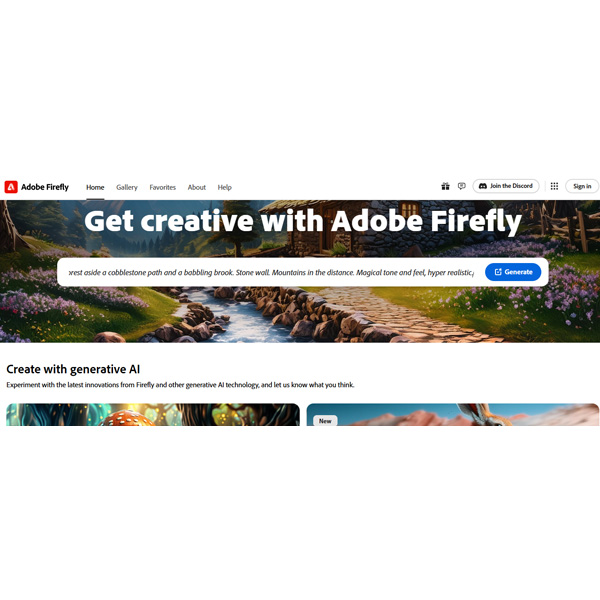Open the Gallery tab
The height and width of the screenshot is (600, 600).
pyautogui.click(x=127, y=187)
